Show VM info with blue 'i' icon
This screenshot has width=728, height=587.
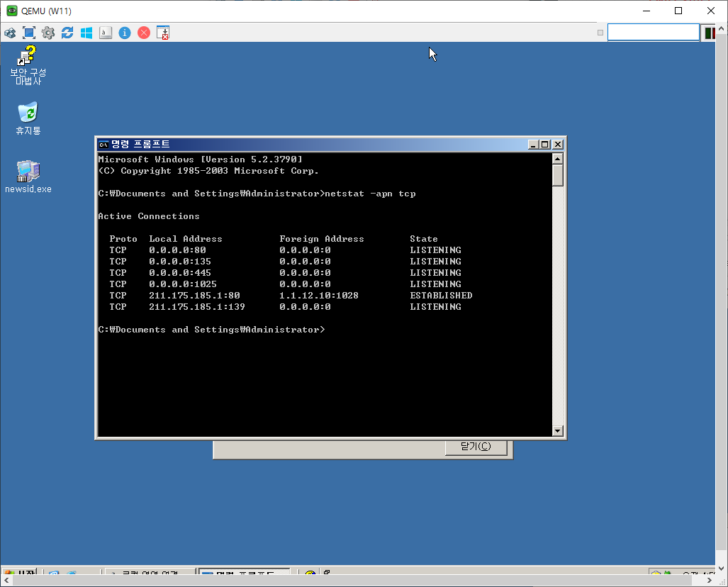(125, 33)
